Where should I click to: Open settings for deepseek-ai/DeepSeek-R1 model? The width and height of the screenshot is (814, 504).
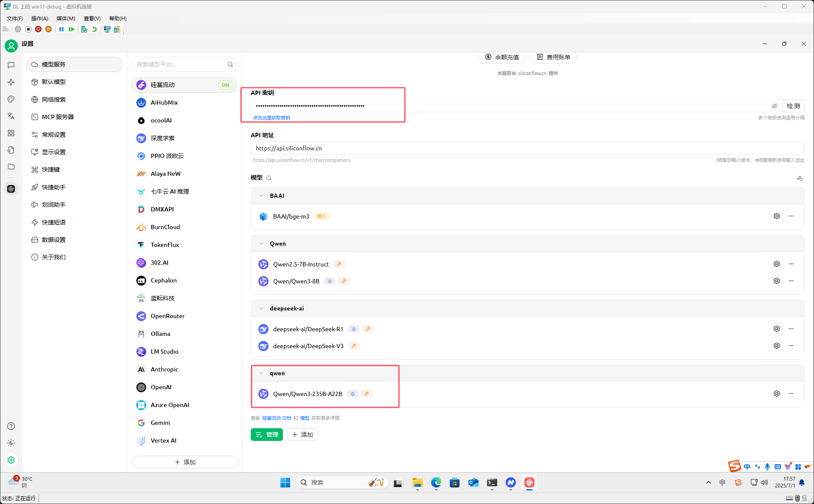pos(776,329)
